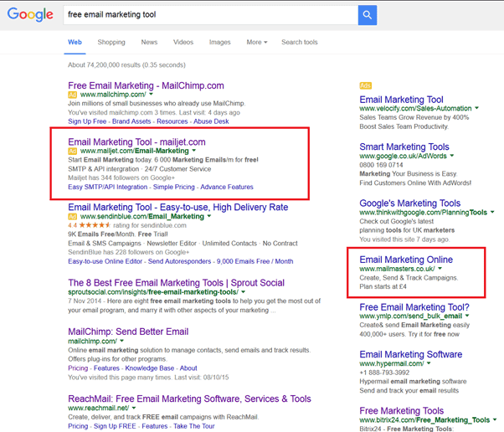
Task: Open the Free Email Marketing Tool? ad
Action: coord(414,307)
